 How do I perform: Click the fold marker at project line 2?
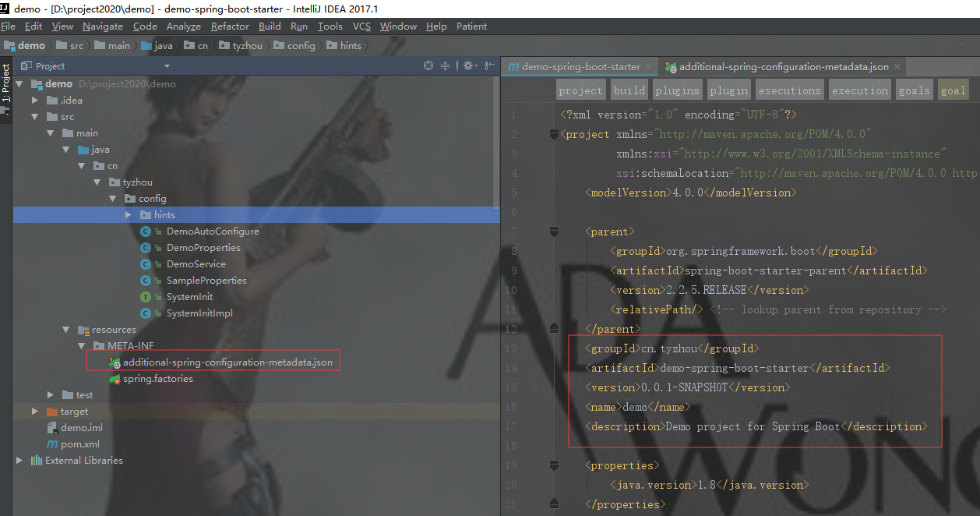tap(554, 134)
